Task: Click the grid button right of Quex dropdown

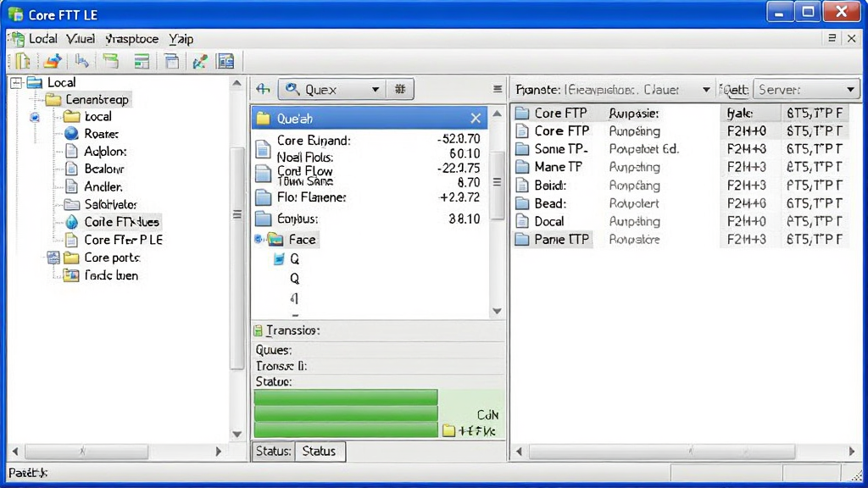Action: 400,89
